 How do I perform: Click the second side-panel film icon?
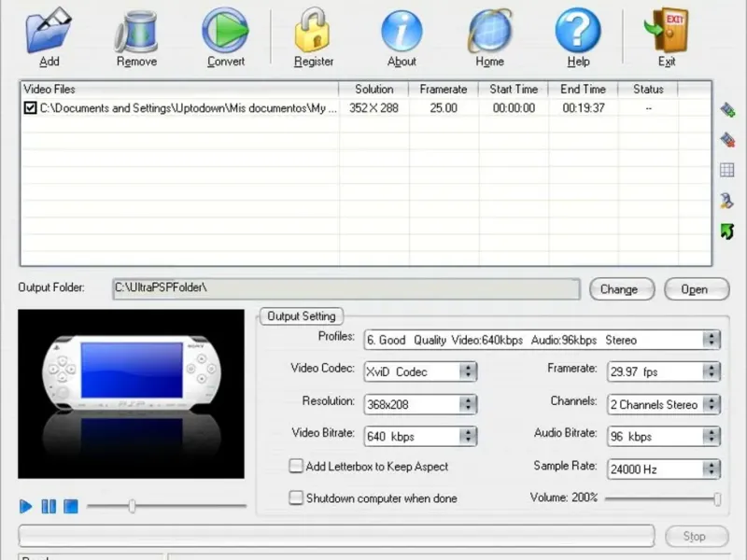tap(727, 140)
